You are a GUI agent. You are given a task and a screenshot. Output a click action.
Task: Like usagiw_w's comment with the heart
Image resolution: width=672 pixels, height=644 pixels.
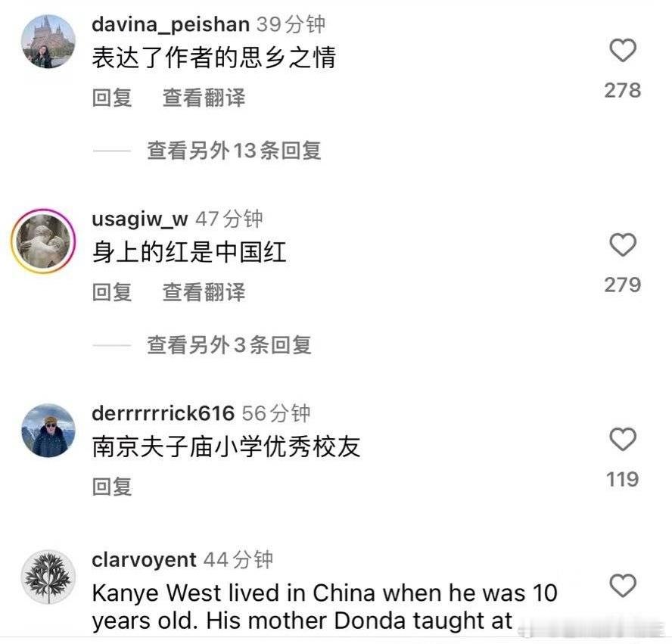(x=622, y=244)
